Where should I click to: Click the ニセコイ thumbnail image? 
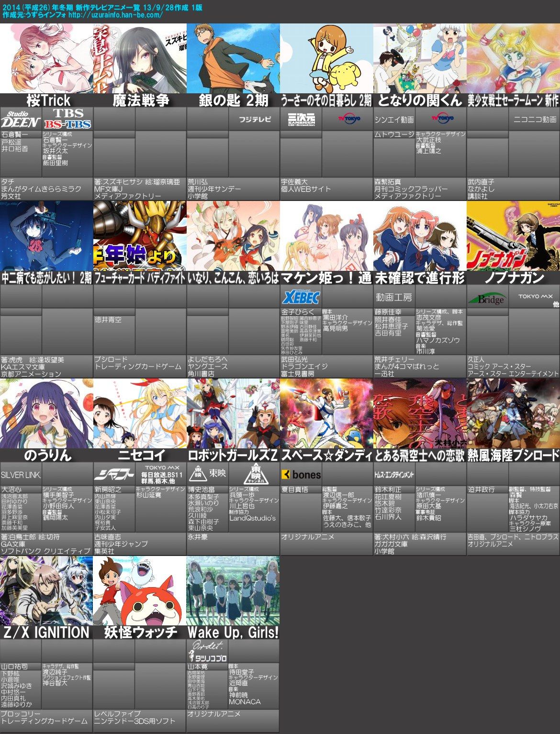coord(140,413)
